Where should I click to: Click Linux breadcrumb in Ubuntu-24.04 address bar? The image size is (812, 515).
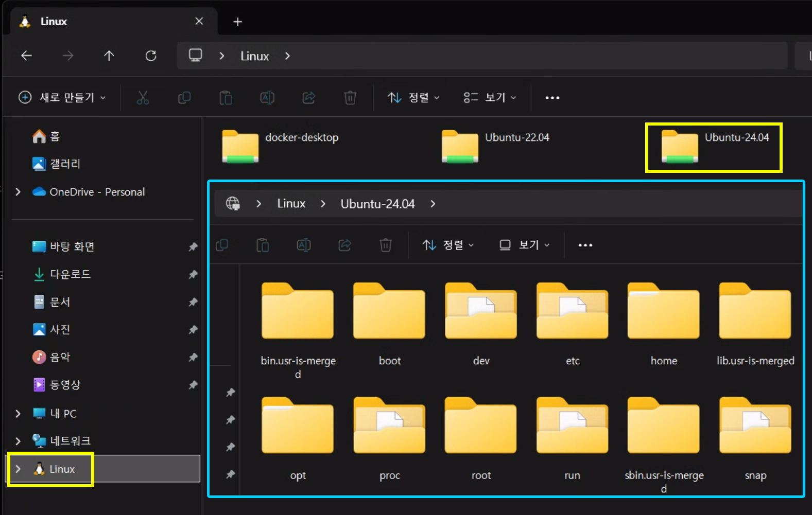point(291,204)
